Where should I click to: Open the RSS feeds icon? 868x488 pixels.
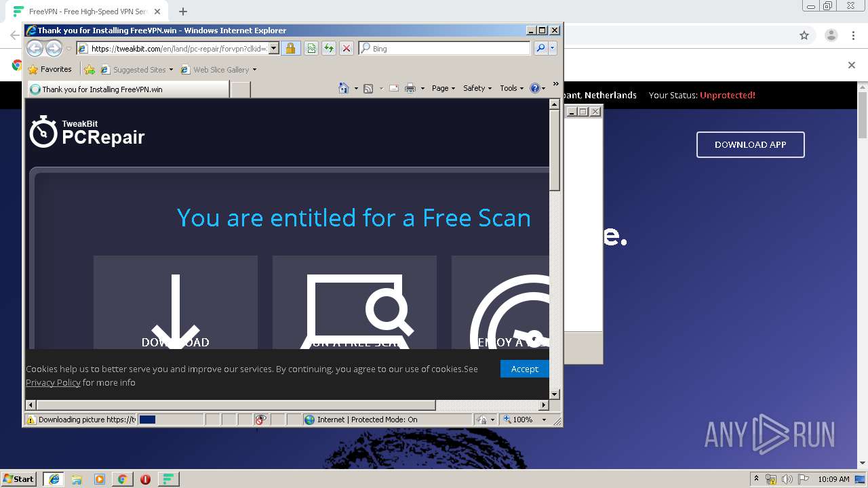point(368,88)
